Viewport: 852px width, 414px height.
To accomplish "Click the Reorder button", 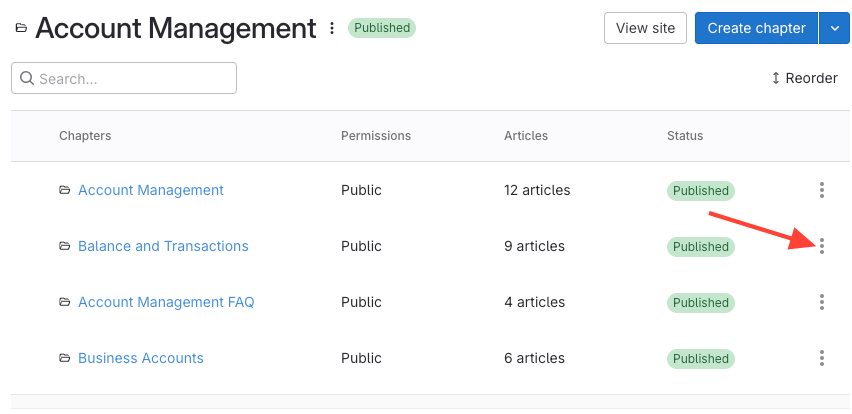I will coord(804,78).
